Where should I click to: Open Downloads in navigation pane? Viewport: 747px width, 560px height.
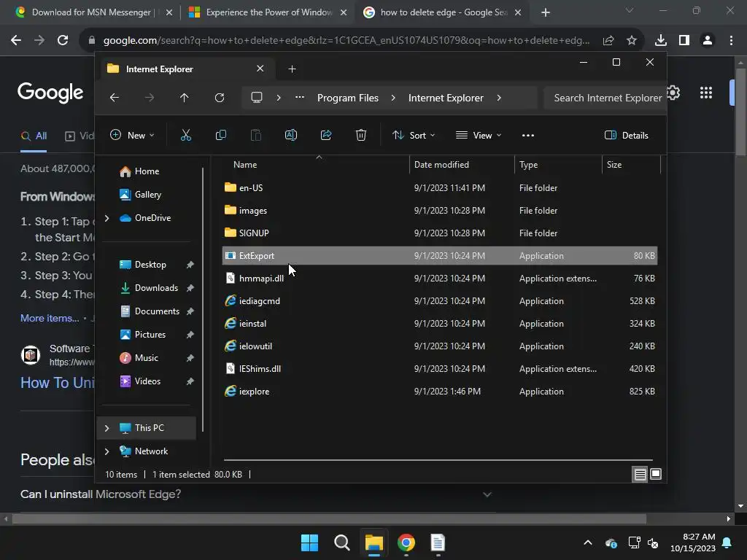156,288
